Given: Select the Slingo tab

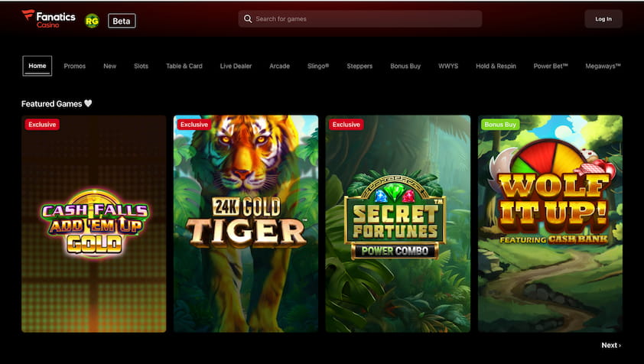Looking at the screenshot, I should (318, 66).
